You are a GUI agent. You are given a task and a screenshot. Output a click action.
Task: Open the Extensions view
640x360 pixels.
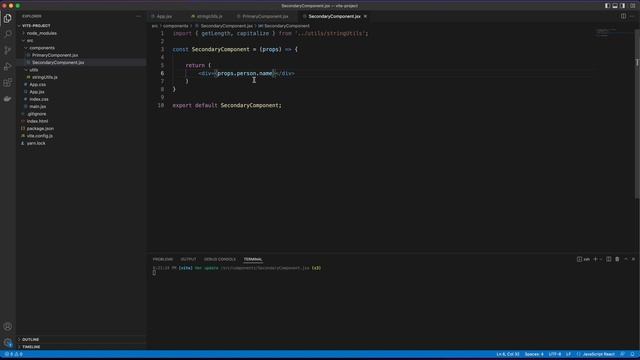pos(7,83)
